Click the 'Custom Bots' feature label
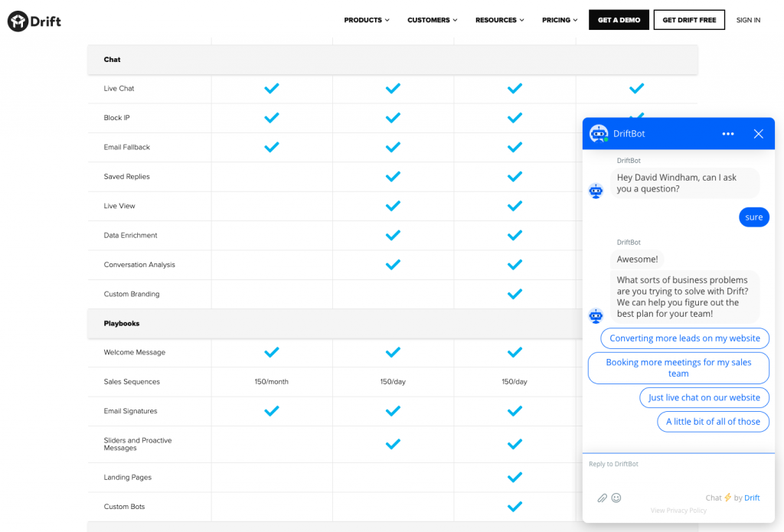The width and height of the screenshot is (784, 532). (x=124, y=507)
